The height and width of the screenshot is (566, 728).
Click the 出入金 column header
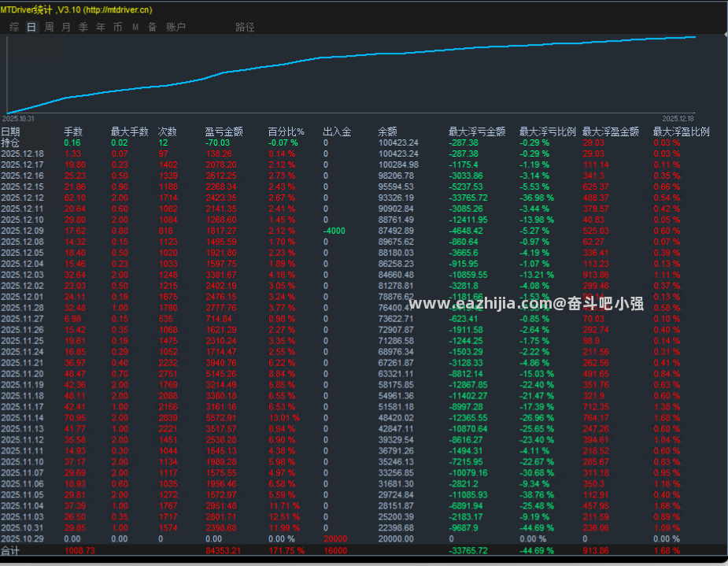click(337, 132)
